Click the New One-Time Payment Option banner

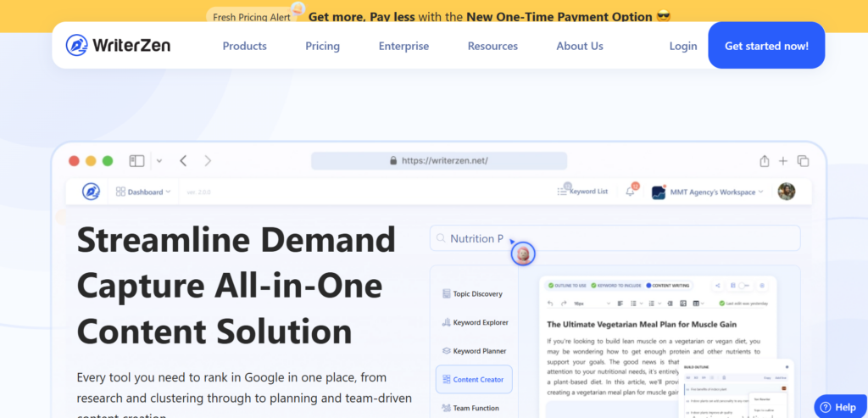point(489,17)
